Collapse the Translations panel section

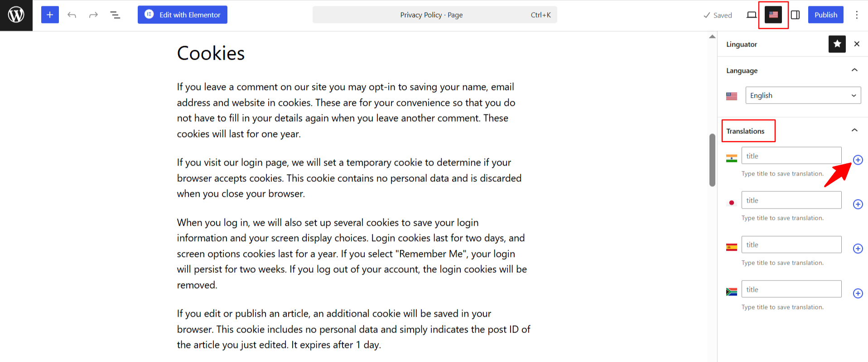[x=854, y=130]
